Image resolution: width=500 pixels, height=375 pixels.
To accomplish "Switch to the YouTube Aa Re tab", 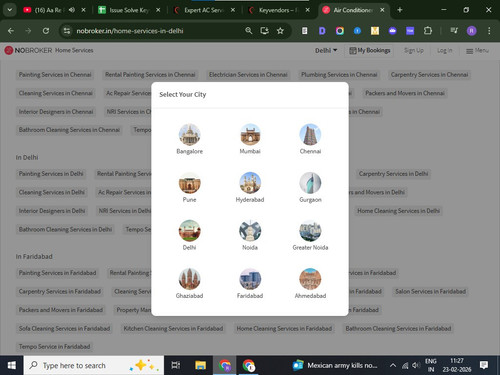I will (x=48, y=10).
